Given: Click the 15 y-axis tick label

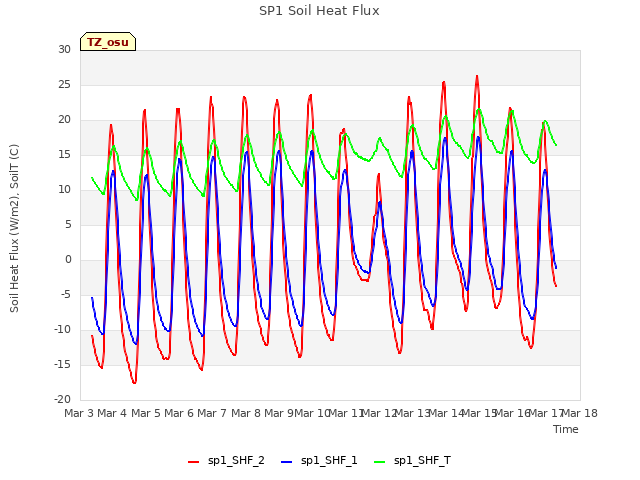Looking at the screenshot, I should point(64,155).
